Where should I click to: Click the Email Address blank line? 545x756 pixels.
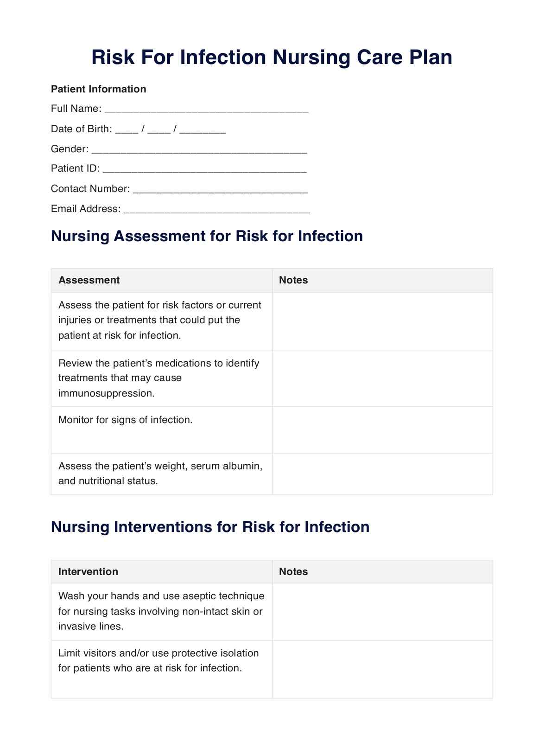[x=217, y=210]
